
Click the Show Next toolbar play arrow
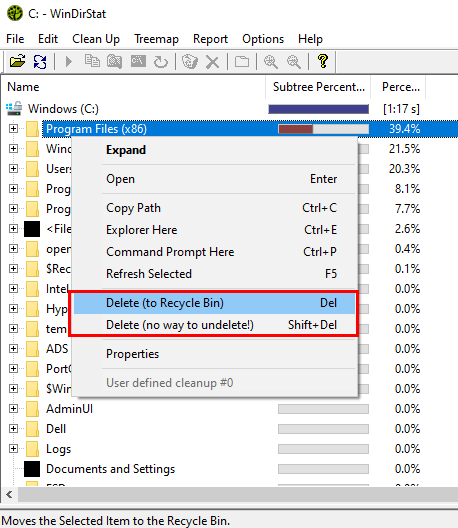coord(69,62)
